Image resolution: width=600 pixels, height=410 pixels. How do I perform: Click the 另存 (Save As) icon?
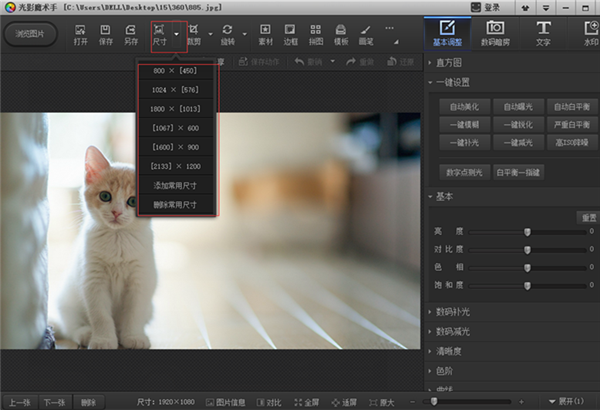pos(131,33)
